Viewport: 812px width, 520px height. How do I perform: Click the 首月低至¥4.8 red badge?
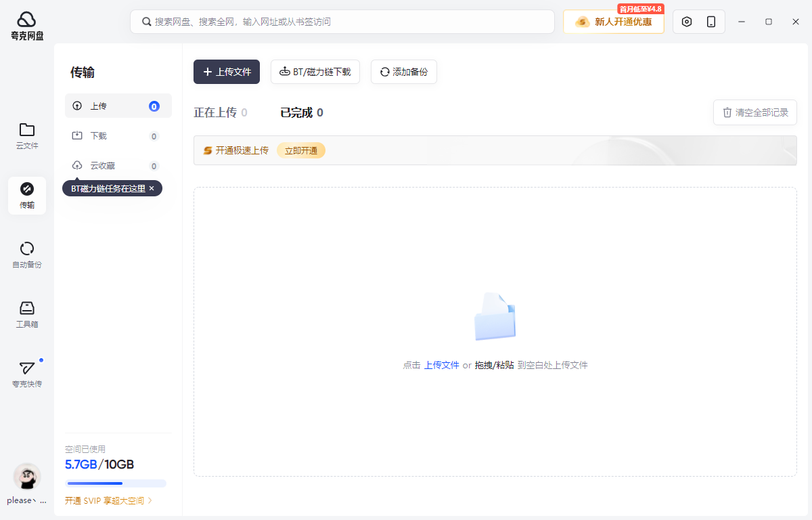coord(640,9)
